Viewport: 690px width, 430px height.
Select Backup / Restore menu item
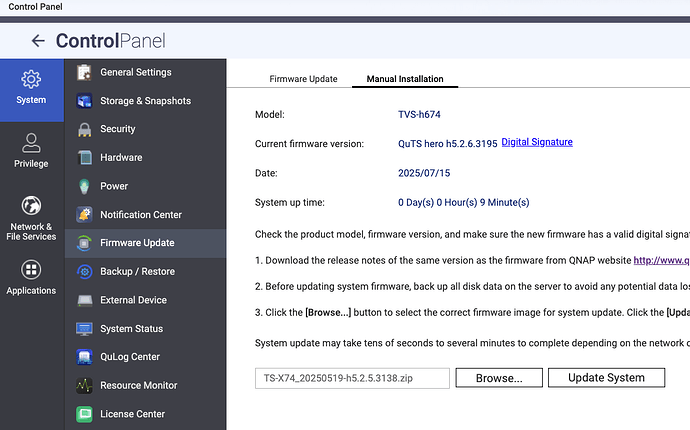(x=137, y=272)
